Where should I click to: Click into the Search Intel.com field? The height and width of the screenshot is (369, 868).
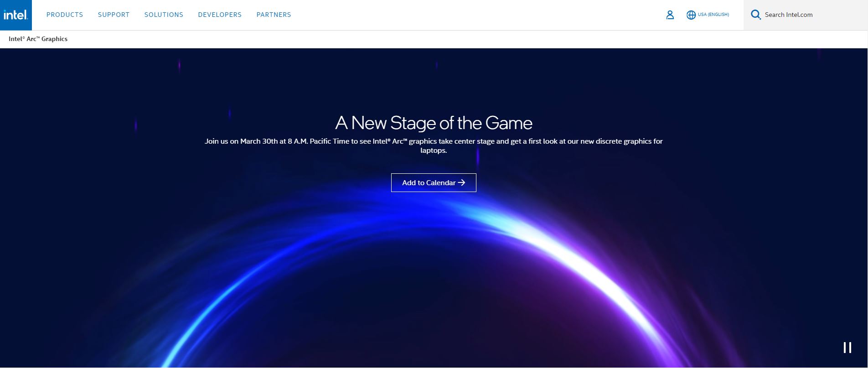[805, 15]
